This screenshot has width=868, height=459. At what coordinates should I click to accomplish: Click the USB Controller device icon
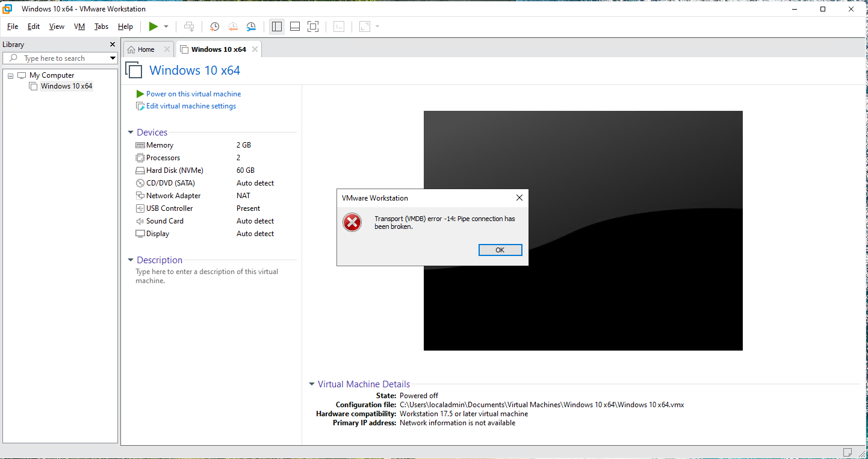(140, 208)
